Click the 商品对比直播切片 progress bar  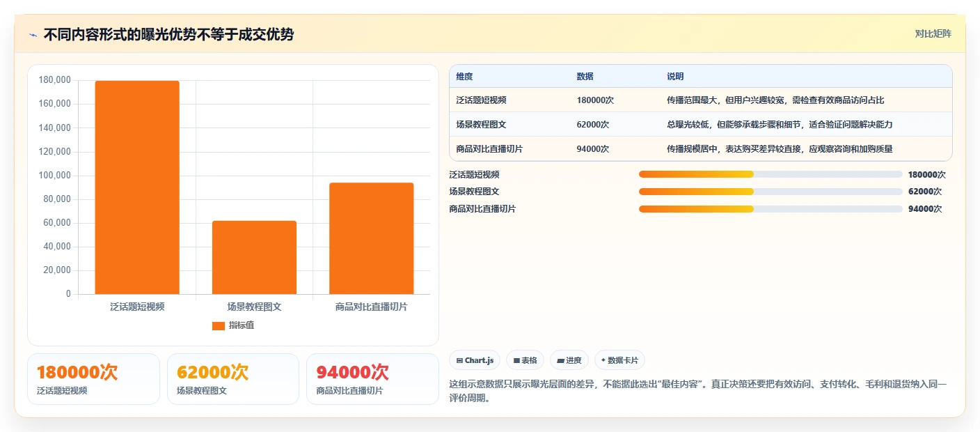[770, 208]
